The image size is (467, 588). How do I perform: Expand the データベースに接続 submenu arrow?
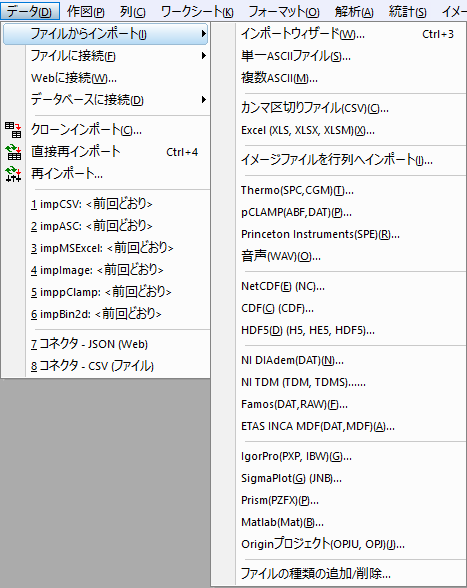204,100
